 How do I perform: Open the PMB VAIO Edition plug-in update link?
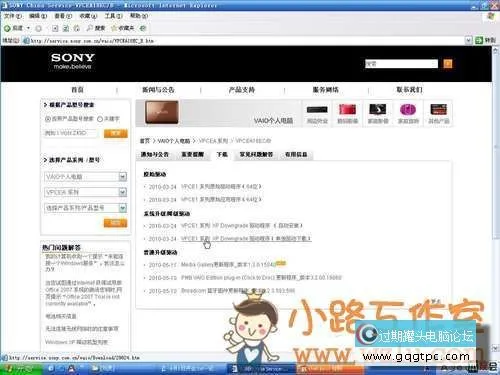point(261,278)
